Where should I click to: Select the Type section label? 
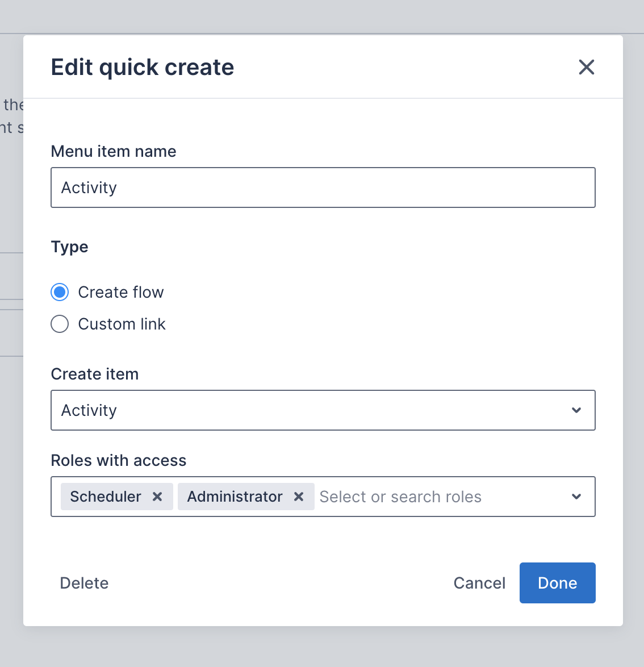[69, 247]
